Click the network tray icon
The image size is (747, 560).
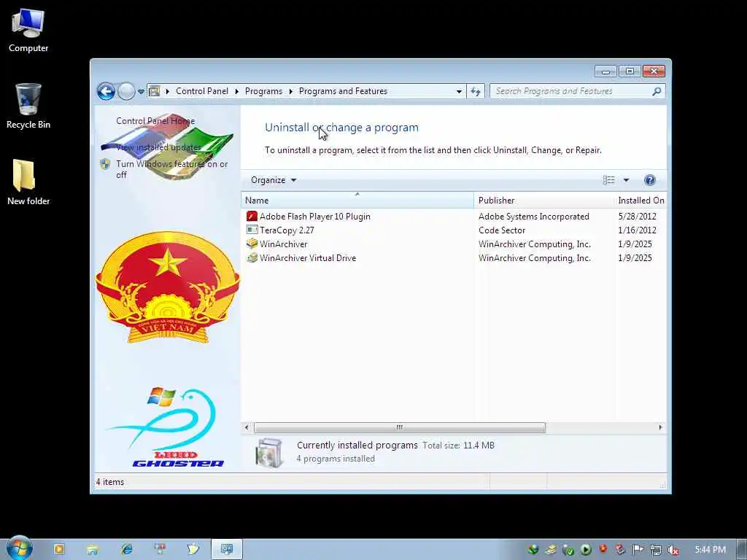pyautogui.click(x=656, y=550)
